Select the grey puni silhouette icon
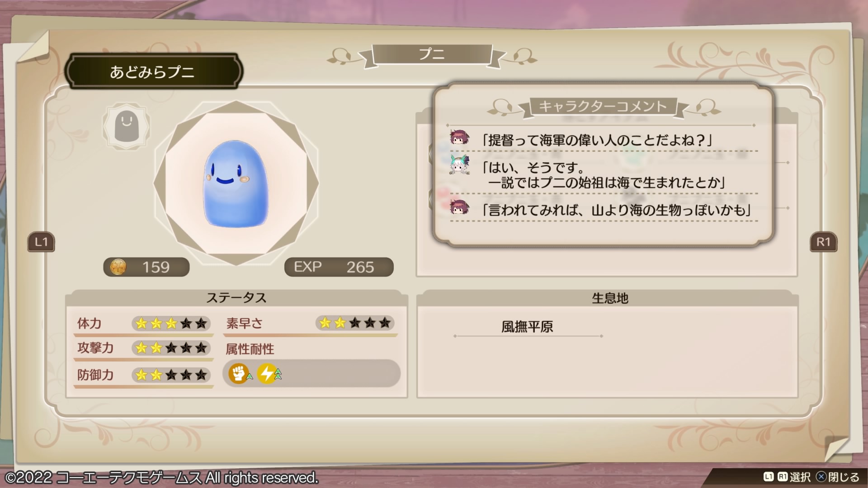Image resolution: width=868 pixels, height=488 pixels. (126, 127)
